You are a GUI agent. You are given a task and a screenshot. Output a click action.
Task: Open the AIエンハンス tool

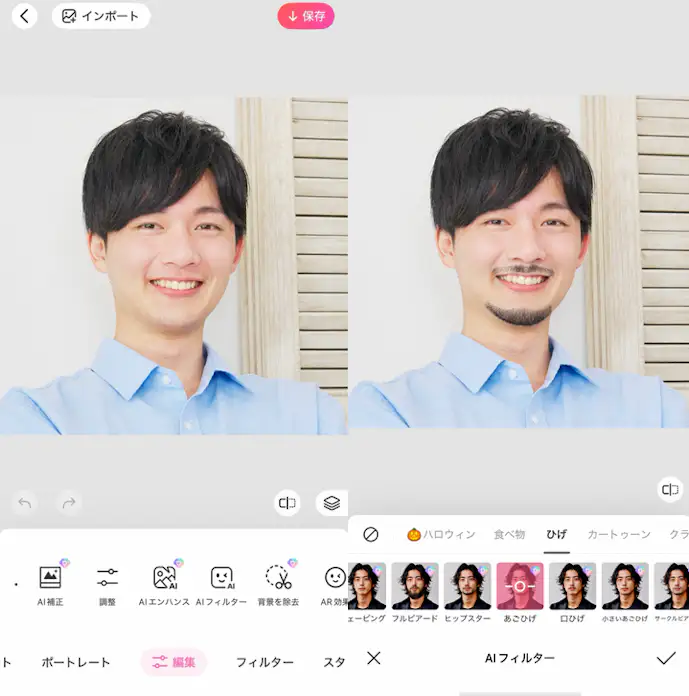pyautogui.click(x=164, y=583)
